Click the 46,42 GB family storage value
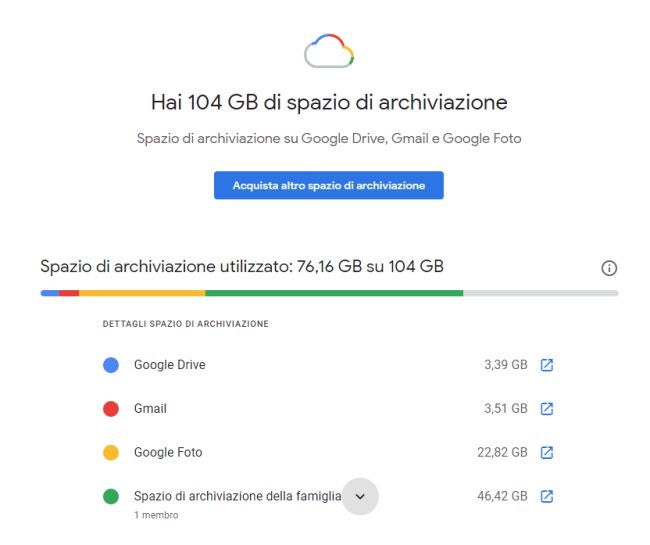Viewport: 650px width, 545px height. pos(502,497)
